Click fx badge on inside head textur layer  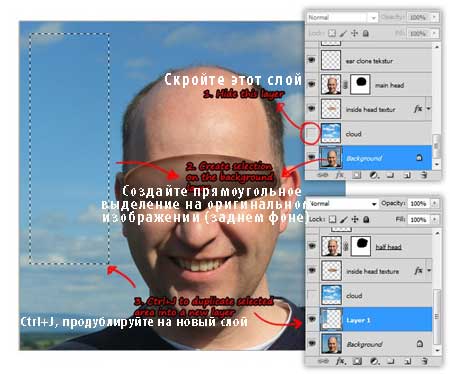[x=418, y=109]
